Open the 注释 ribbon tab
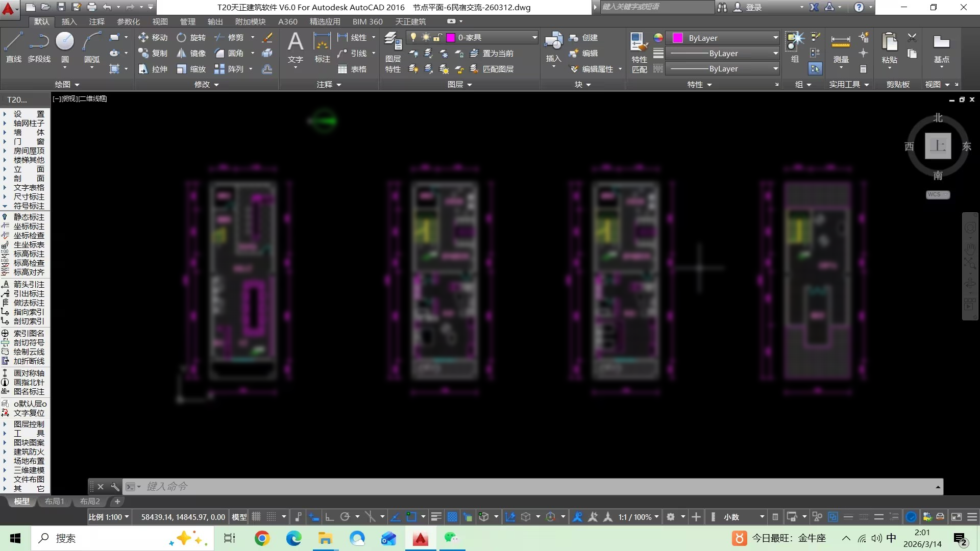This screenshot has width=980, height=551. pyautogui.click(x=96, y=21)
